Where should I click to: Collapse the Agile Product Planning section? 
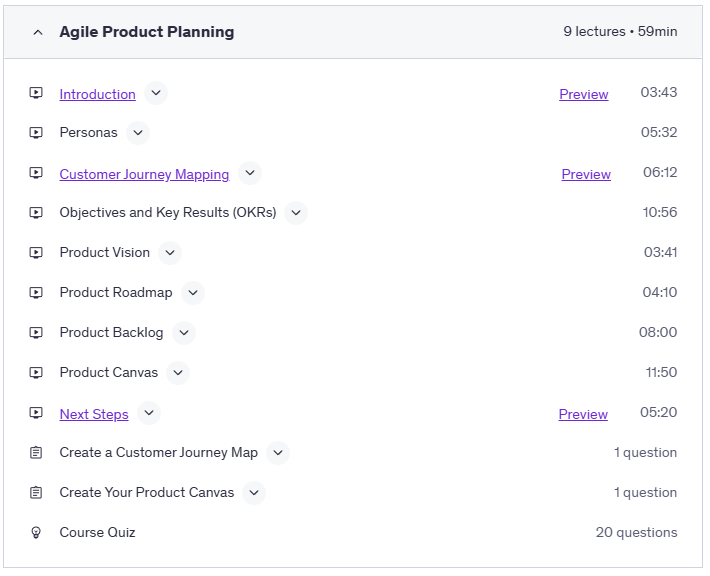coord(38,32)
